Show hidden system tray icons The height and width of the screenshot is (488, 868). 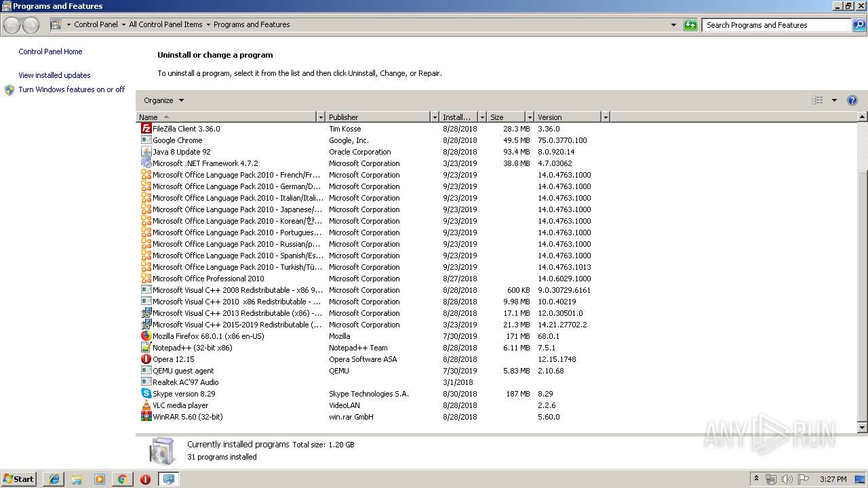coord(756,479)
